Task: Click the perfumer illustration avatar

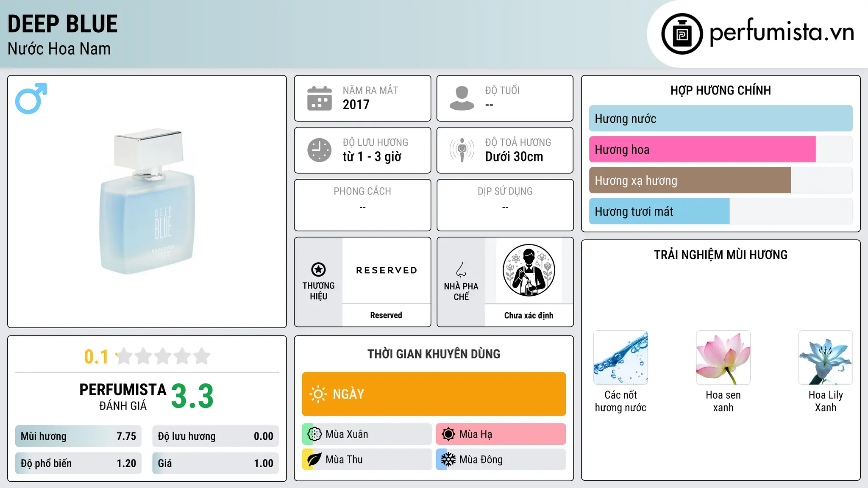Action: (x=529, y=270)
